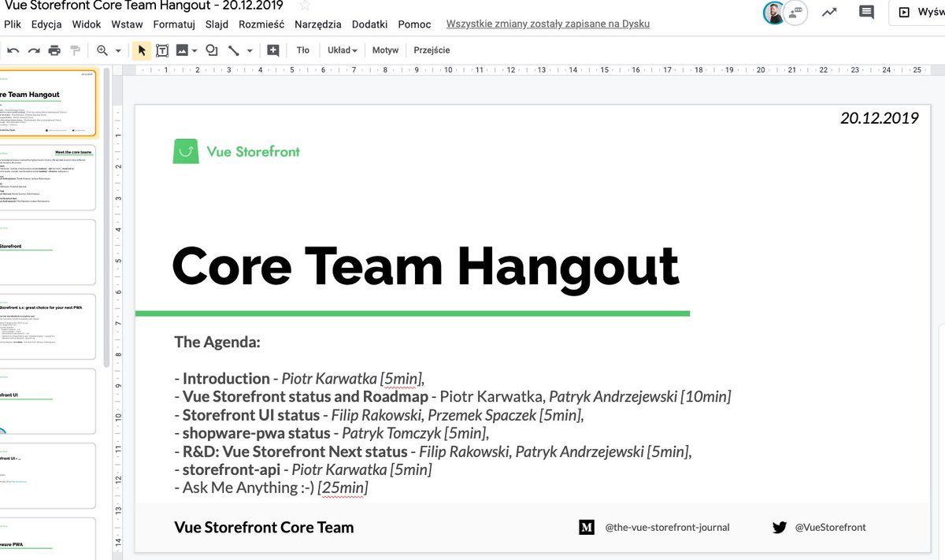The image size is (945, 560).
Task: Open the Układ layout dropdown
Action: (x=342, y=50)
